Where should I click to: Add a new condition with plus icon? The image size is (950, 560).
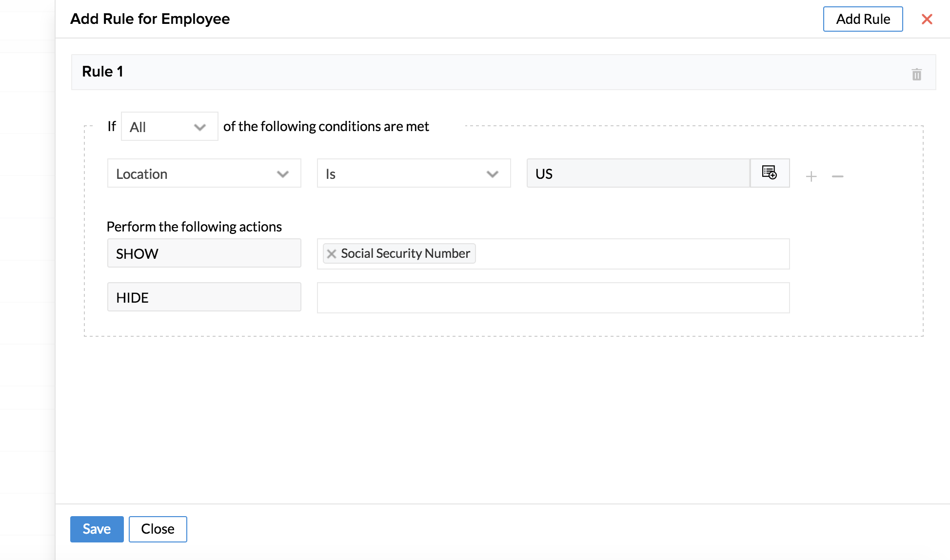pyautogui.click(x=811, y=176)
